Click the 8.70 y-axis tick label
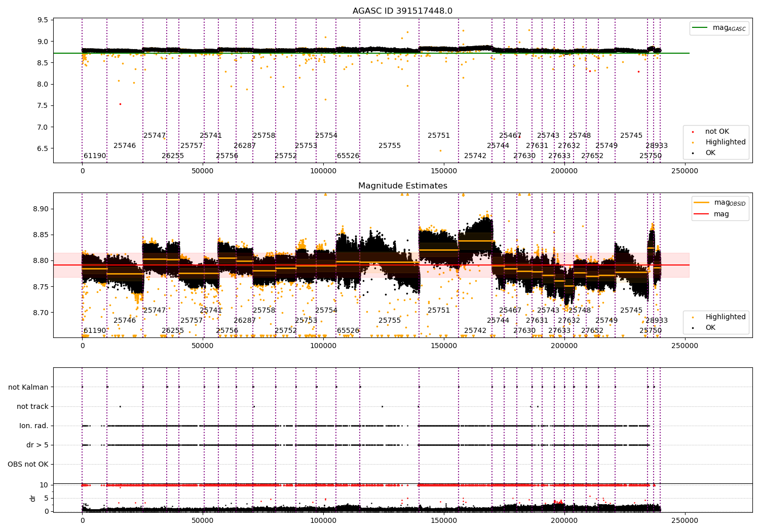This screenshot has width=760, height=532. [41, 313]
